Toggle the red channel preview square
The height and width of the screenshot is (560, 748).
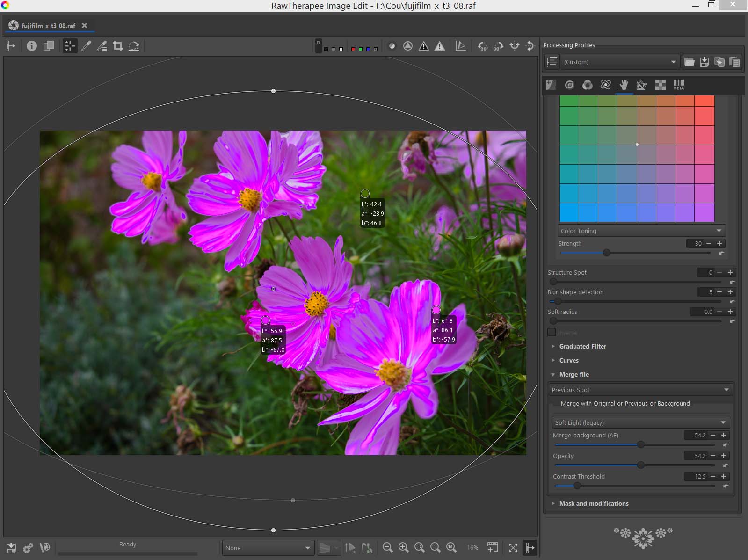353,49
